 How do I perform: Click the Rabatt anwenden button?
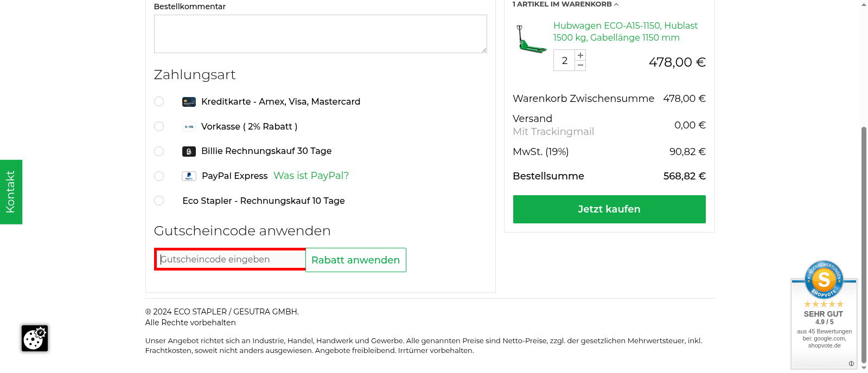(x=355, y=260)
